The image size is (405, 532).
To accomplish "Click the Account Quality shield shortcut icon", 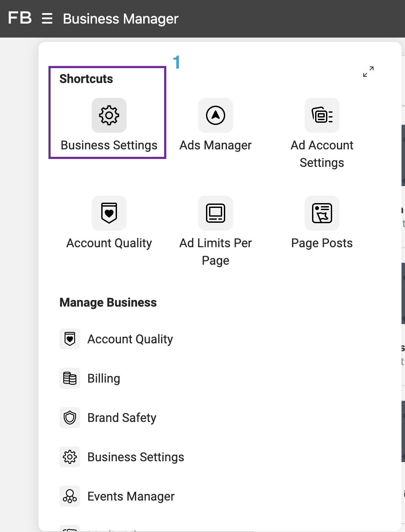I will 109,213.
